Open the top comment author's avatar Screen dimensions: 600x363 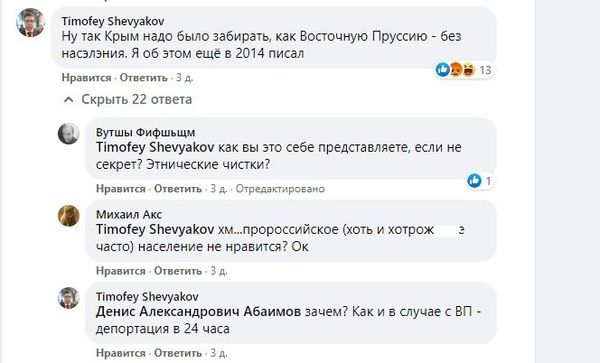[30, 23]
